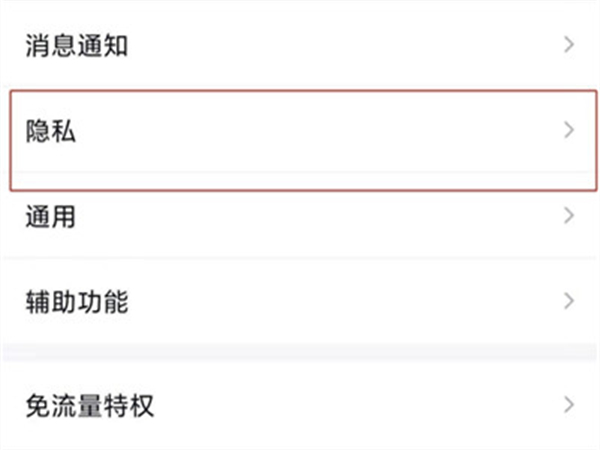The height and width of the screenshot is (450, 600).
Task: Click the chevron arrow beside 辅助功能
Action: pos(569,301)
